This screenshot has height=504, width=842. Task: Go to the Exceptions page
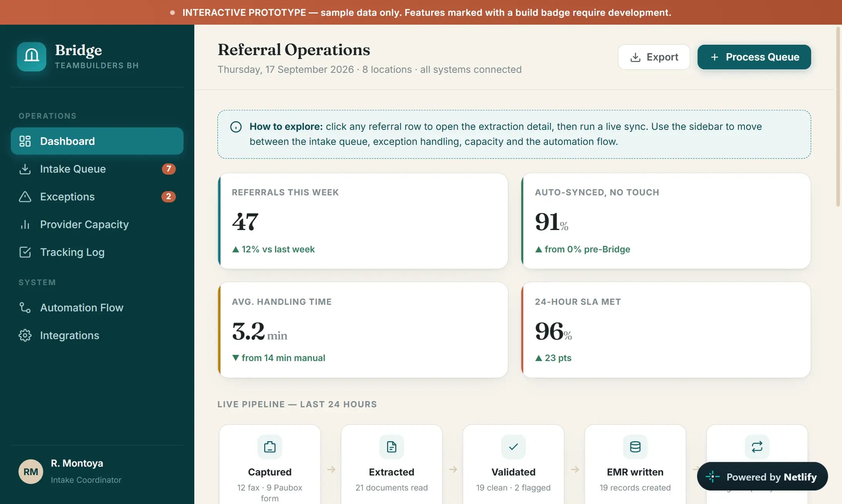pos(97,197)
